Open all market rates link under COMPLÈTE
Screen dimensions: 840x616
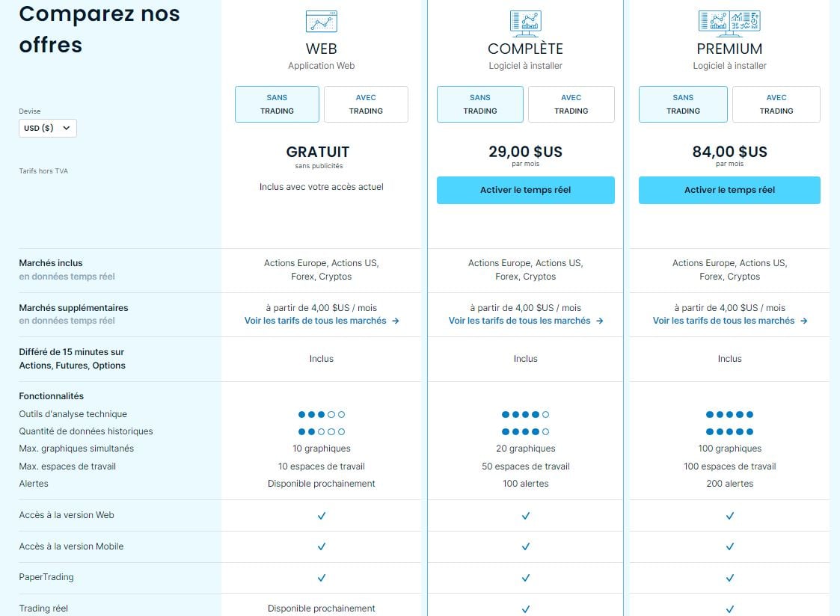(x=526, y=321)
